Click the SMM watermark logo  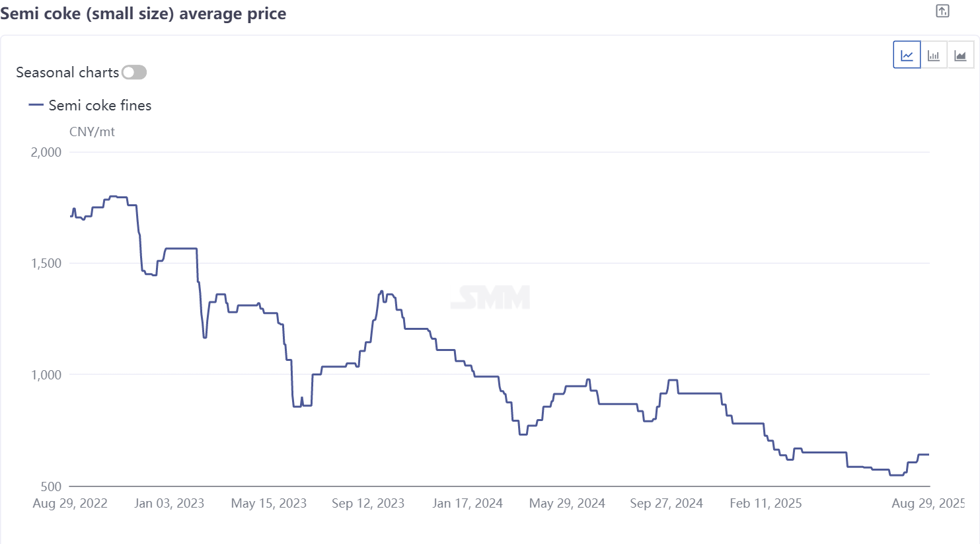[490, 297]
